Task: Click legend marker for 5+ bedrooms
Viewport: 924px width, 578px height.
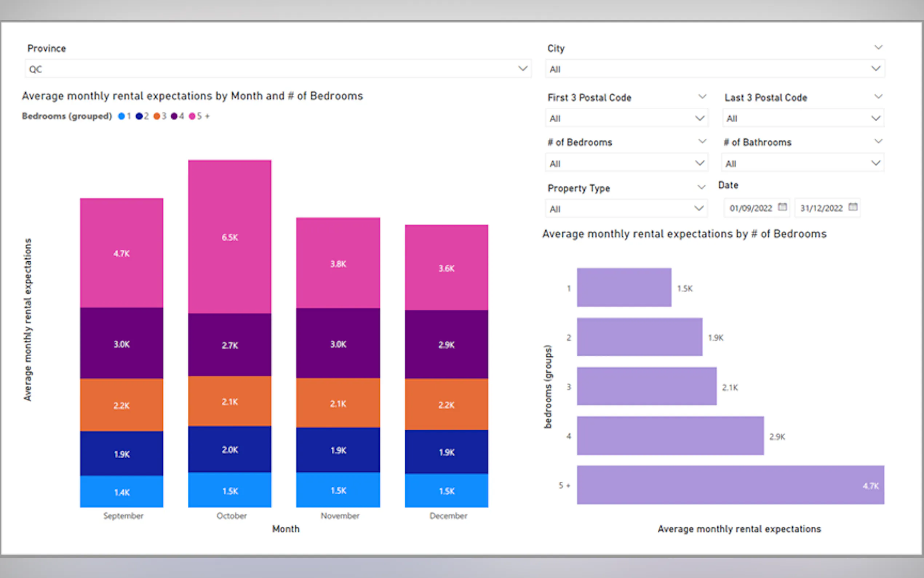Action: [192, 116]
